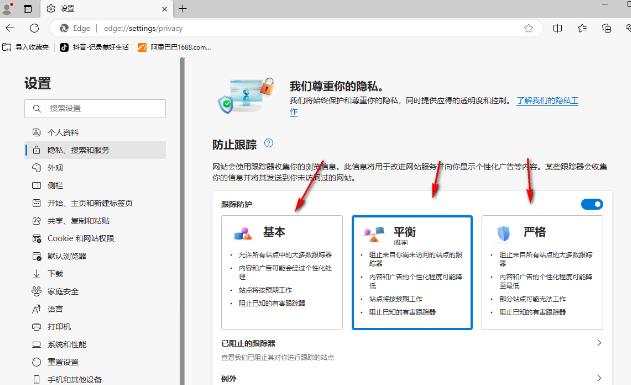Select the 基本 tracking prevention card
Image resolution: width=631 pixels, height=385 pixels.
[x=282, y=272]
